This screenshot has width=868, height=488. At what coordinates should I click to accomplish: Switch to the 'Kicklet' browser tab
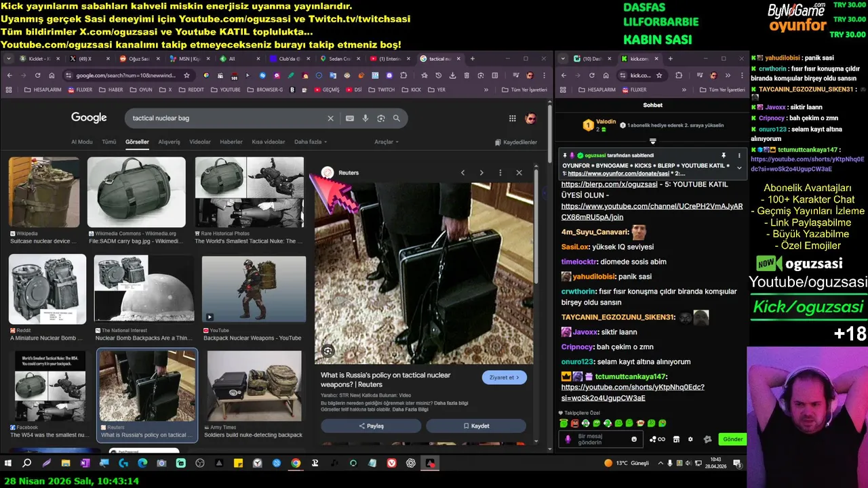pos(39,59)
